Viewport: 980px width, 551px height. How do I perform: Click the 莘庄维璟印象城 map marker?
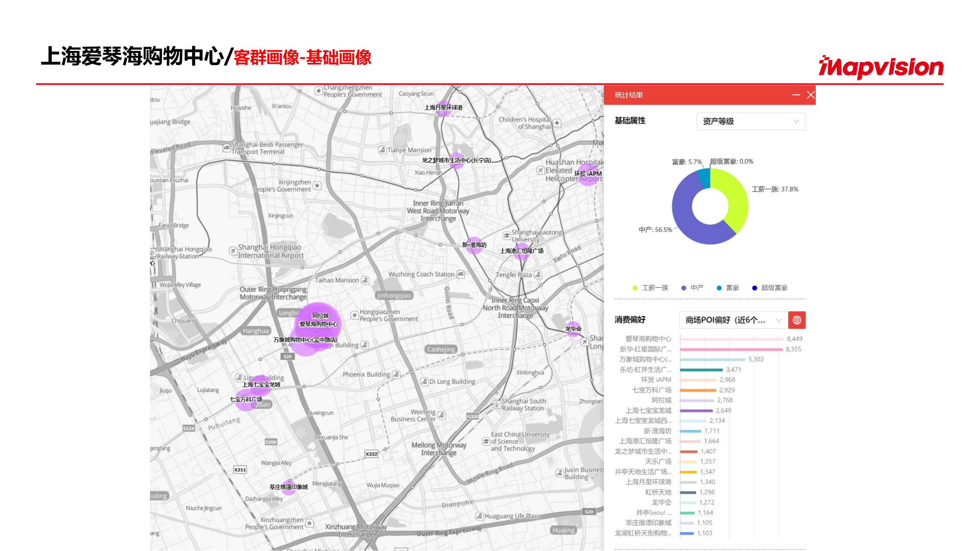[288, 487]
